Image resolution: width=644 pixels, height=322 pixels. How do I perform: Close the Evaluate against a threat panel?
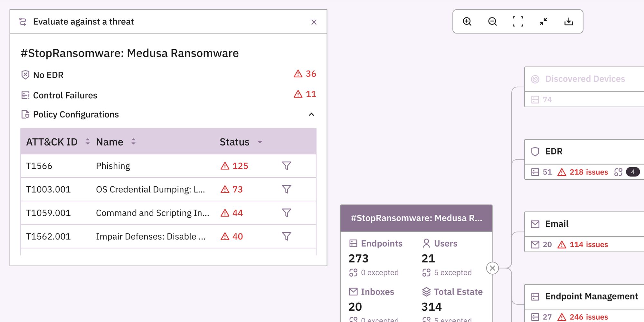click(x=314, y=22)
